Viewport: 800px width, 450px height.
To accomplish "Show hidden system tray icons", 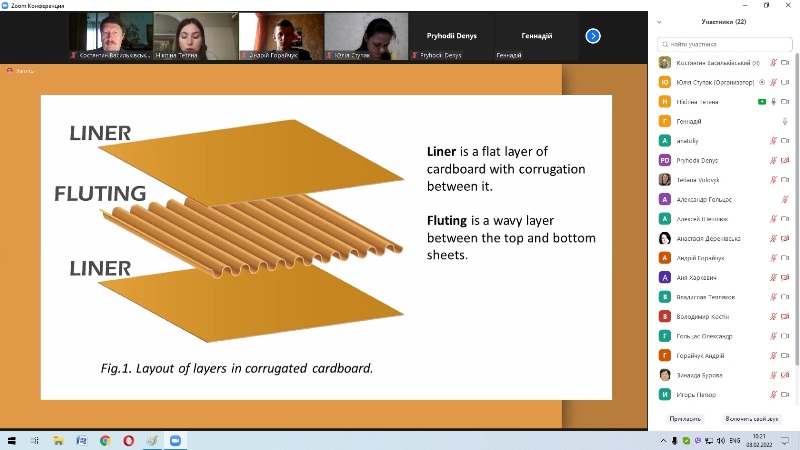I will tap(663, 441).
